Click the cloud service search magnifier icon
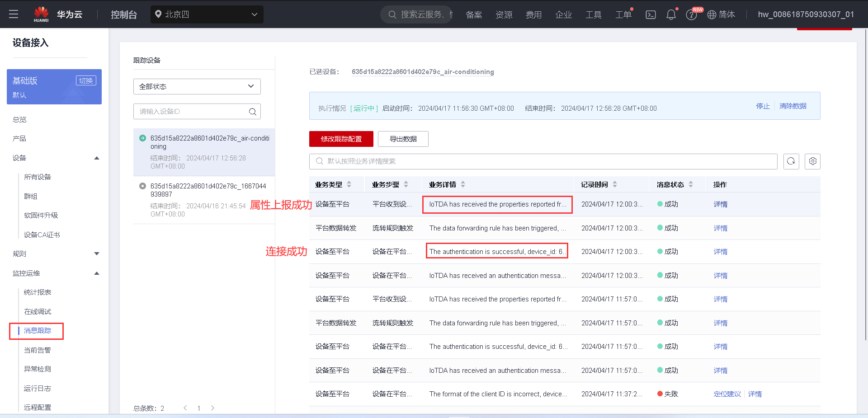This screenshot has height=418, width=868. [392, 14]
